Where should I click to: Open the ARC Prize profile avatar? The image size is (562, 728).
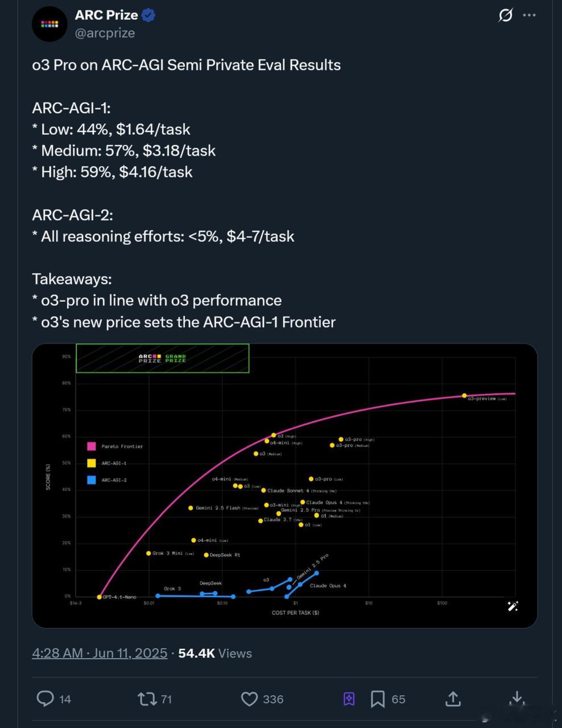point(49,24)
